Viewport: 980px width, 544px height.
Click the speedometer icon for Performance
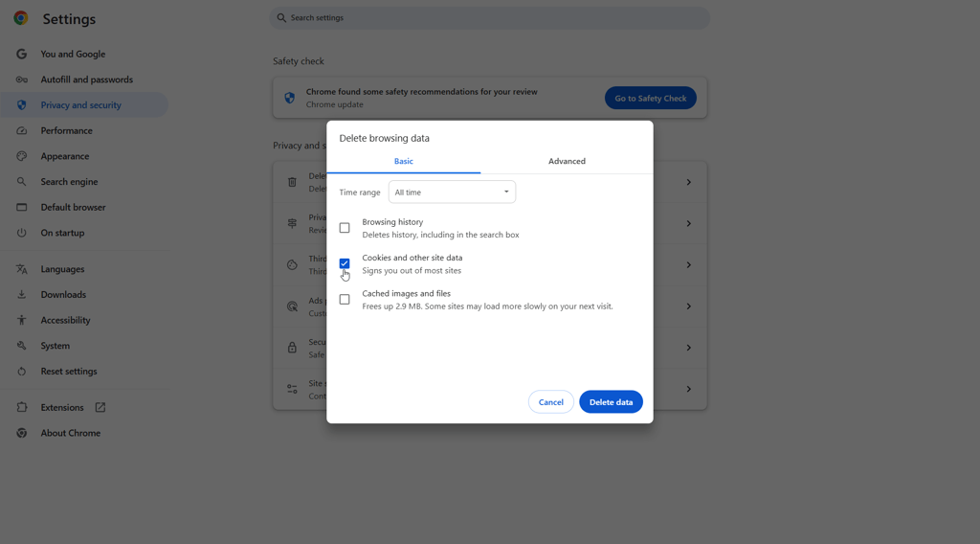21,130
